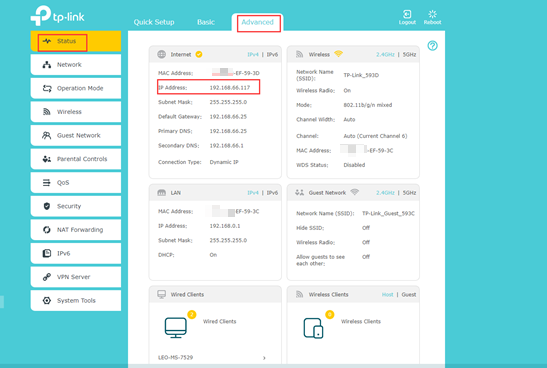Open the Network menu item
The image size is (547, 368).
coord(76,65)
